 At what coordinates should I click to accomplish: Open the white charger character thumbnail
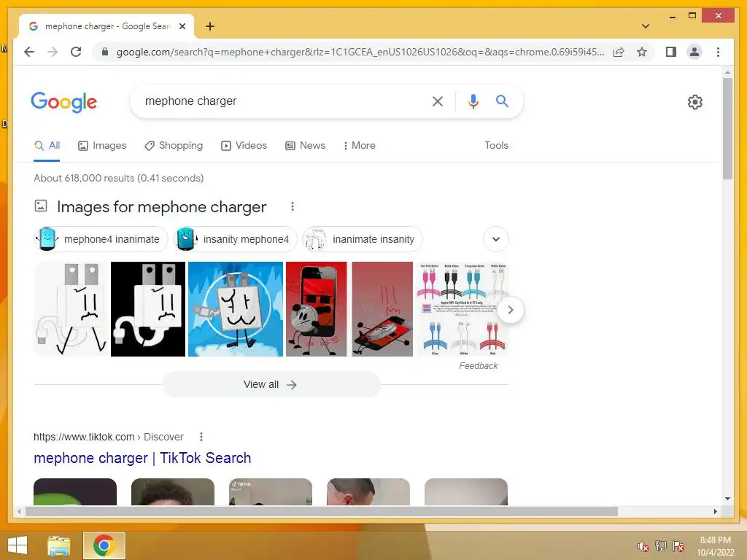71,308
